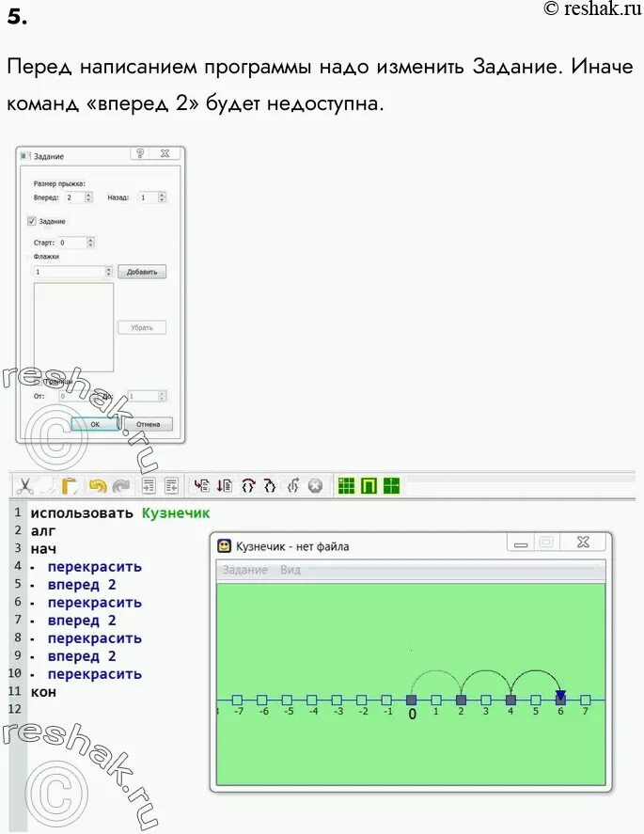Click the green grid actor icon
This screenshot has width=644, height=834.
346,485
